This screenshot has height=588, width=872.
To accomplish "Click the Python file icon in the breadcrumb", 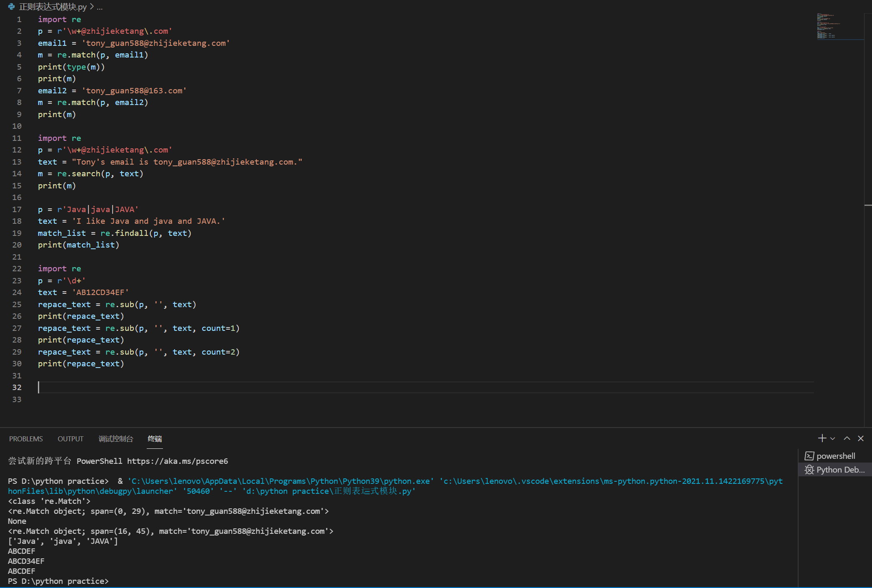I will pos(11,7).
